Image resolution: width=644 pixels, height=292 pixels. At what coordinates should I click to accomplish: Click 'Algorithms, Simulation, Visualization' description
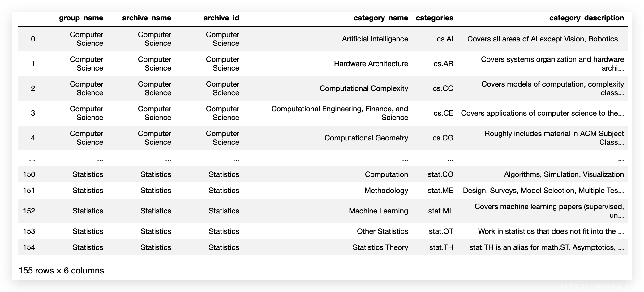click(x=564, y=174)
